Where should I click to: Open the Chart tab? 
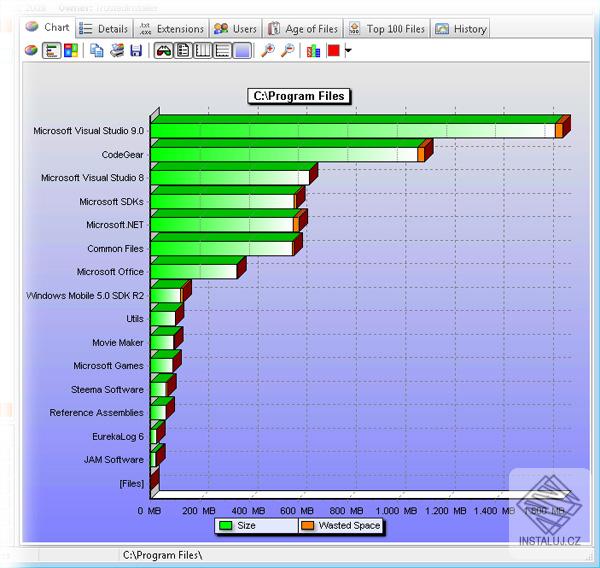click(x=48, y=27)
